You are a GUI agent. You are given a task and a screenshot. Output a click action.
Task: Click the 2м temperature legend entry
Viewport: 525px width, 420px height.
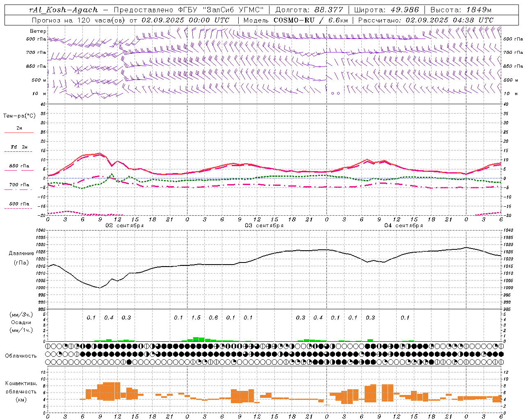point(19,128)
